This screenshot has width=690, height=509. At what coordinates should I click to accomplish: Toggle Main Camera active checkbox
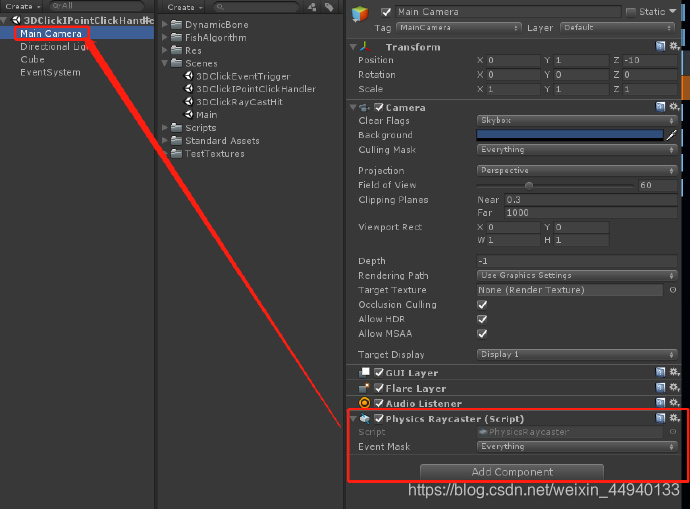coord(386,12)
